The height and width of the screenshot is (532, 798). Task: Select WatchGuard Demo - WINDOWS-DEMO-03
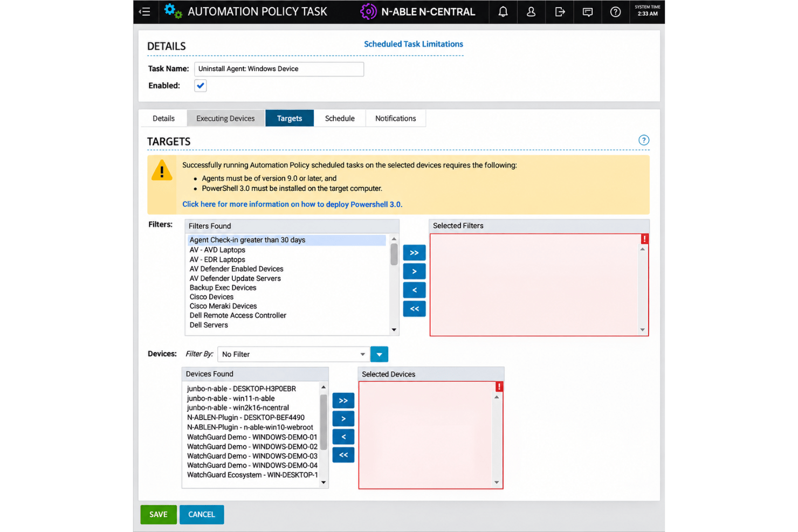[252, 456]
